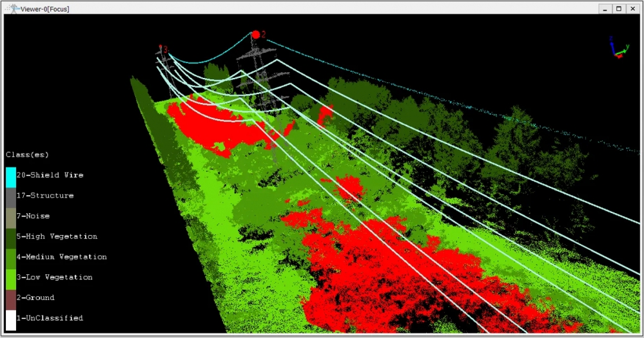644x338 pixels.
Task: Select the 17-Structure legend label
Action: [45, 195]
